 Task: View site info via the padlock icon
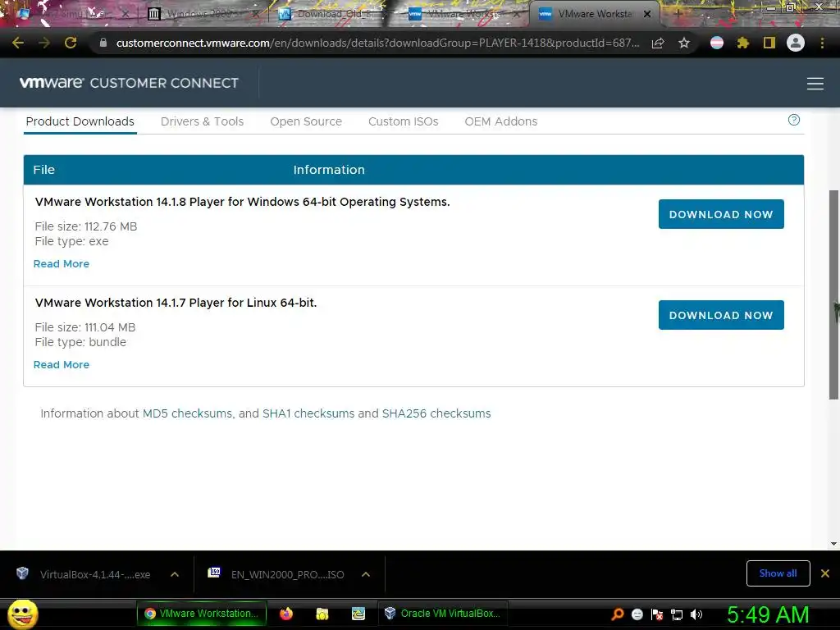[103, 43]
